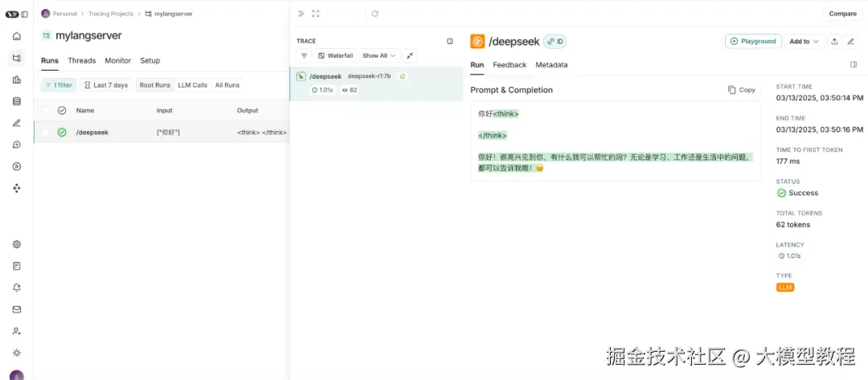Click the Output column header
868x380 pixels.
click(248, 110)
